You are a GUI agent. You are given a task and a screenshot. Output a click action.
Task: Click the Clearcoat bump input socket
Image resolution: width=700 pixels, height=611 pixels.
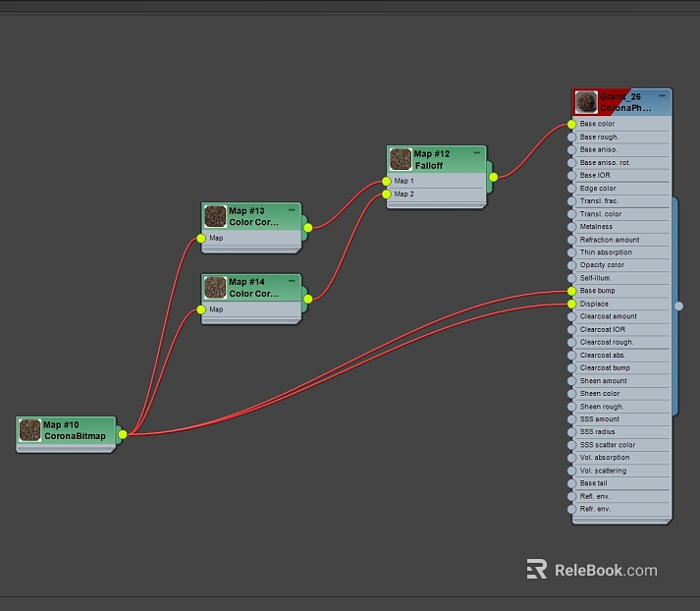coord(571,368)
